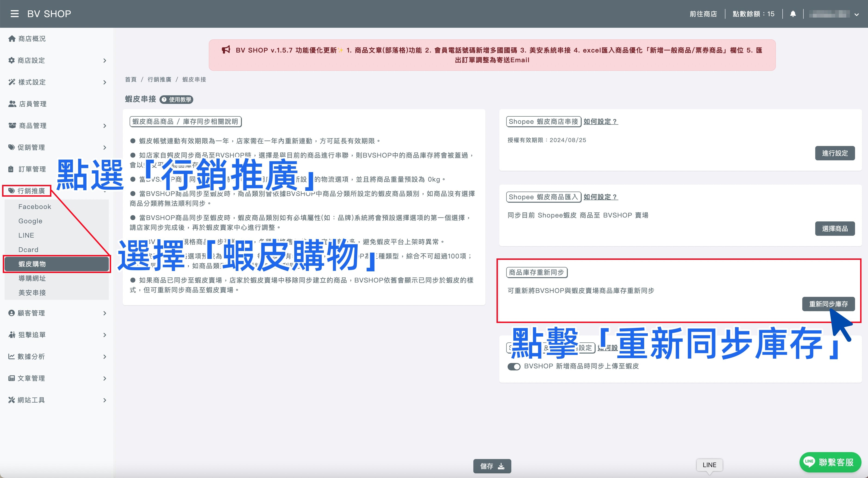Click the megaphone announcement icon
The width and height of the screenshot is (868, 478).
click(x=226, y=50)
